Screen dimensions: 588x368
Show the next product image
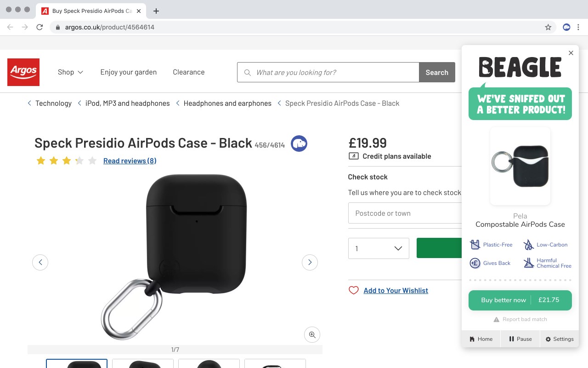tap(310, 262)
